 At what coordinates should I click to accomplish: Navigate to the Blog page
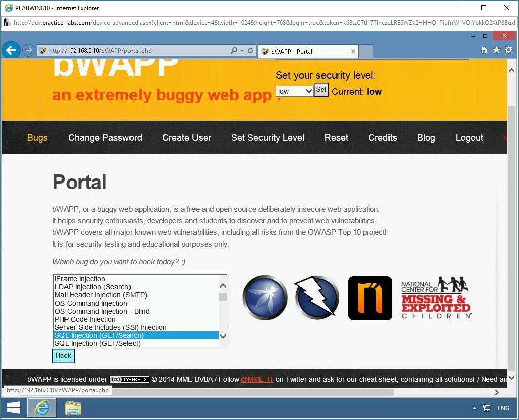(x=426, y=137)
